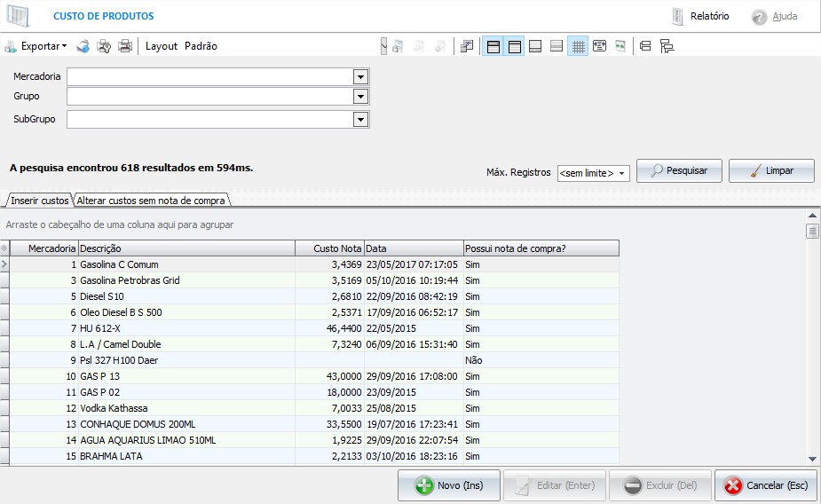Click the grid corner asterisk selector
The height and width of the screenshot is (504, 821).
[4, 248]
